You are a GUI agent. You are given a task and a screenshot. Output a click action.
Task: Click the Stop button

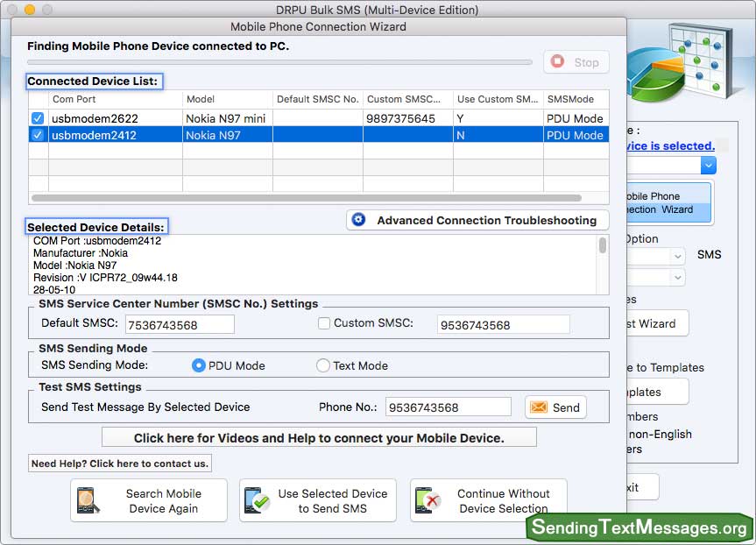click(576, 62)
